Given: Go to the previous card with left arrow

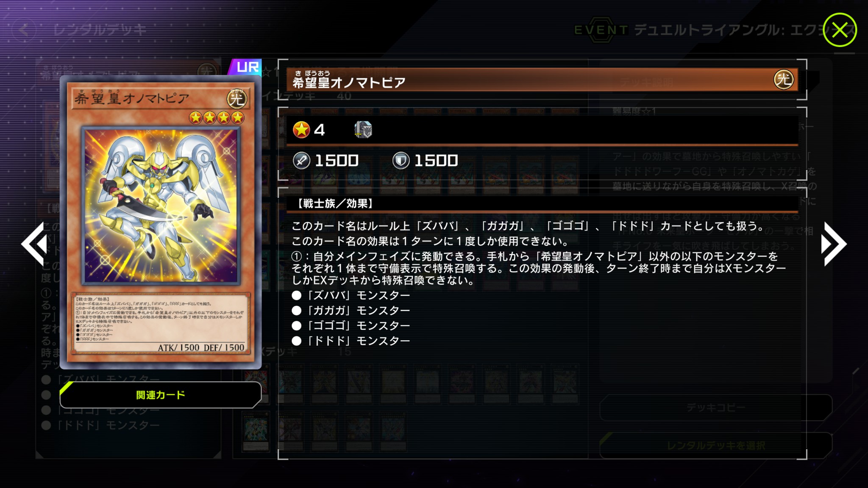Looking at the screenshot, I should pos(35,244).
